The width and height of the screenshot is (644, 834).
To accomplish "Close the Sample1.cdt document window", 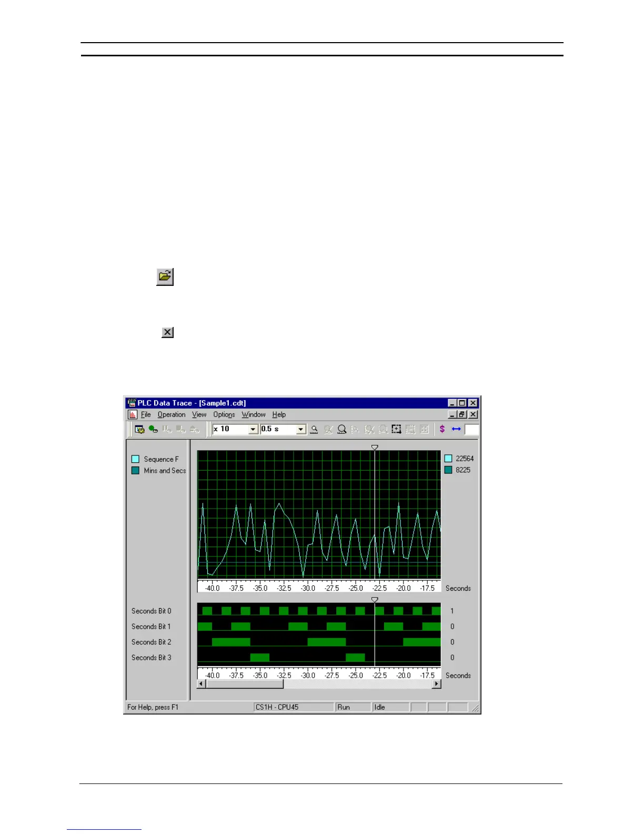I will click(x=473, y=414).
